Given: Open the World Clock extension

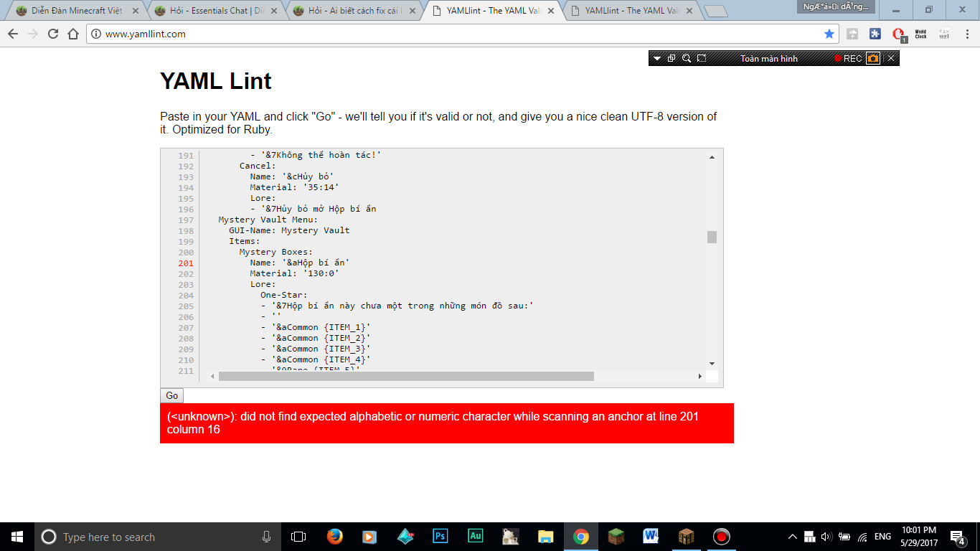Looking at the screenshot, I should (920, 34).
